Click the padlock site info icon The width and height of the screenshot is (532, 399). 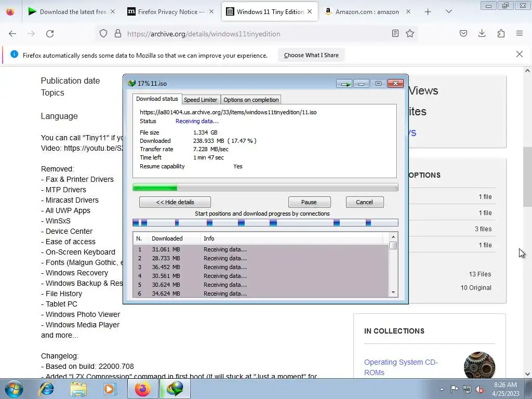pos(118,34)
